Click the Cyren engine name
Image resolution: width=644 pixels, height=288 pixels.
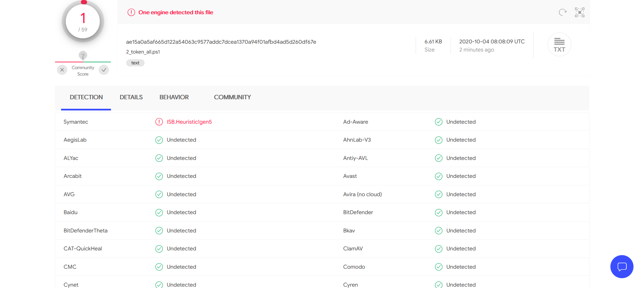click(351, 285)
